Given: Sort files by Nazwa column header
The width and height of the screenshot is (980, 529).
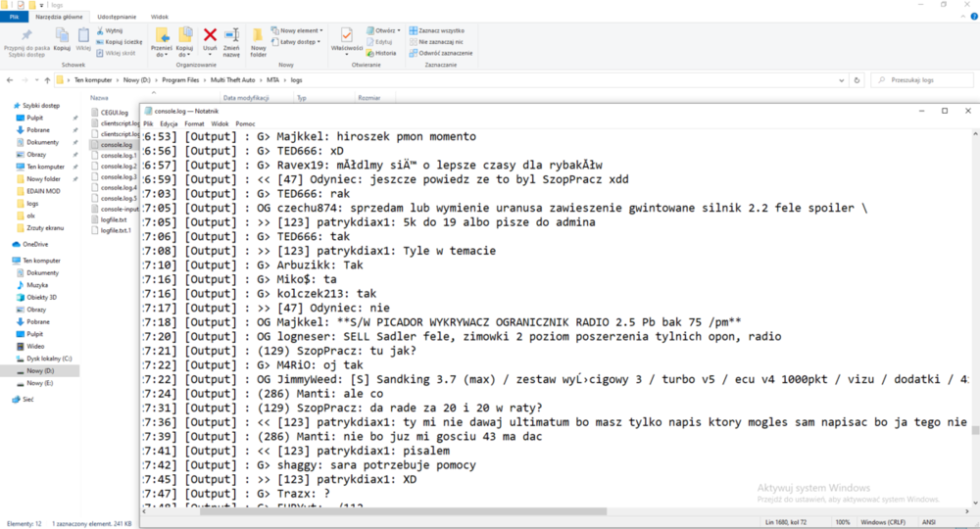Looking at the screenshot, I should 99,98.
